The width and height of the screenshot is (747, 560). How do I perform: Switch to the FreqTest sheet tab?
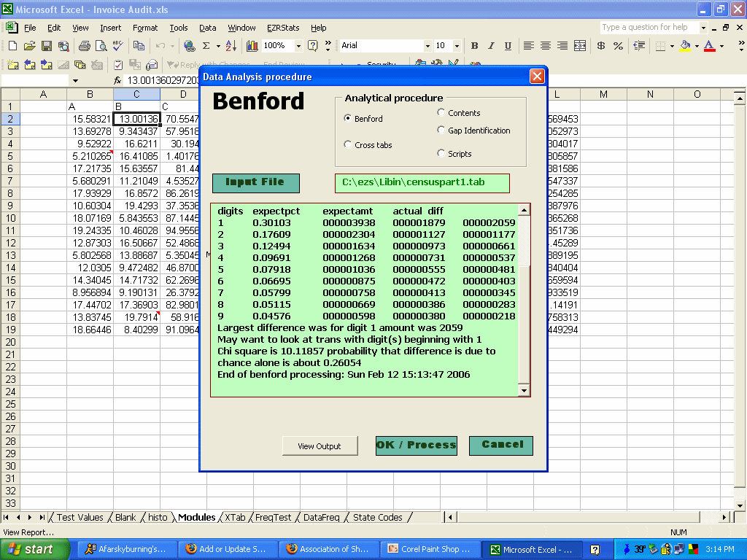coord(273,517)
